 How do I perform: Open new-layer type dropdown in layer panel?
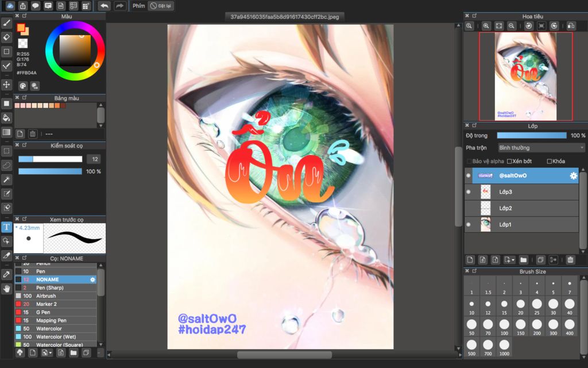point(509,260)
